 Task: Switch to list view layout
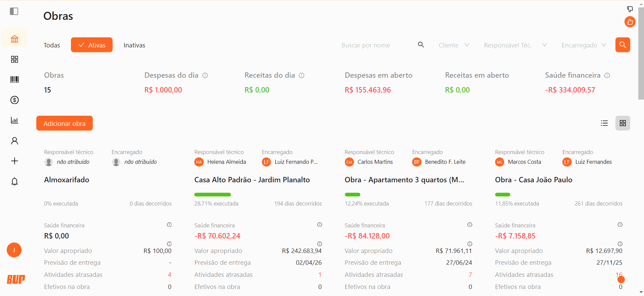tap(604, 123)
